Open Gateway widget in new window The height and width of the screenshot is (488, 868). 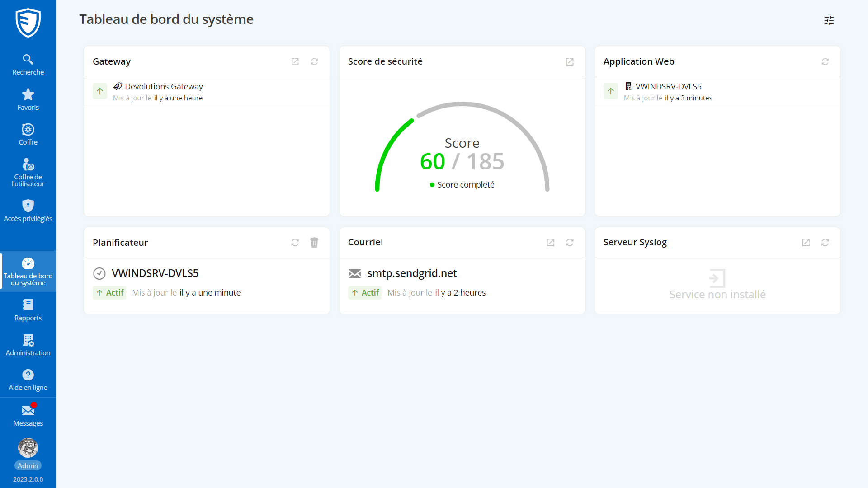[295, 61]
